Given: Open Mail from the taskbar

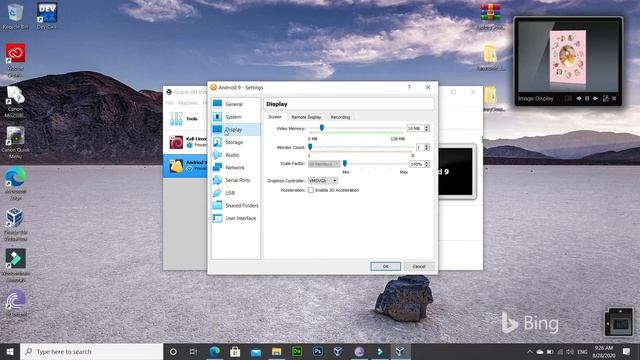Looking at the screenshot, I should click(256, 351).
